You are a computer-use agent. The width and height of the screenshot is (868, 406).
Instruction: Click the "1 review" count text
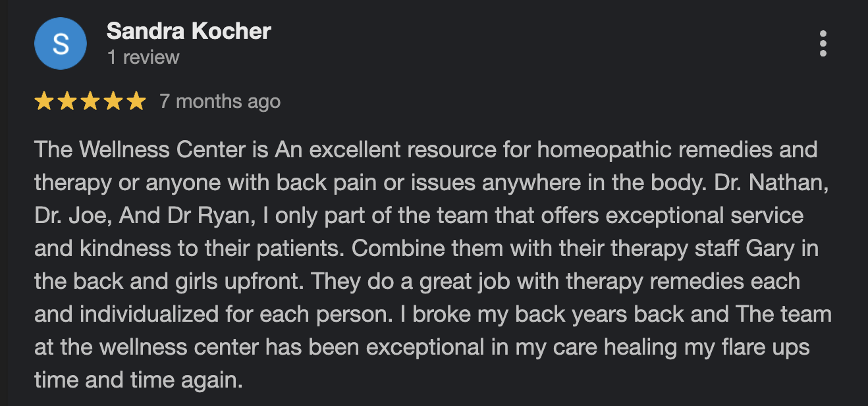[x=143, y=58]
